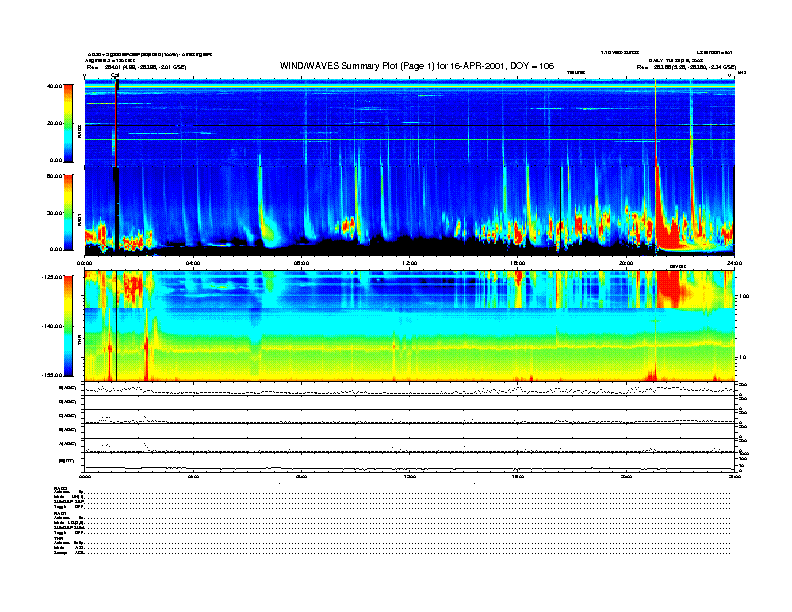Click the TNR intensity color bar
This screenshot has width=792, height=612.
coord(68,326)
